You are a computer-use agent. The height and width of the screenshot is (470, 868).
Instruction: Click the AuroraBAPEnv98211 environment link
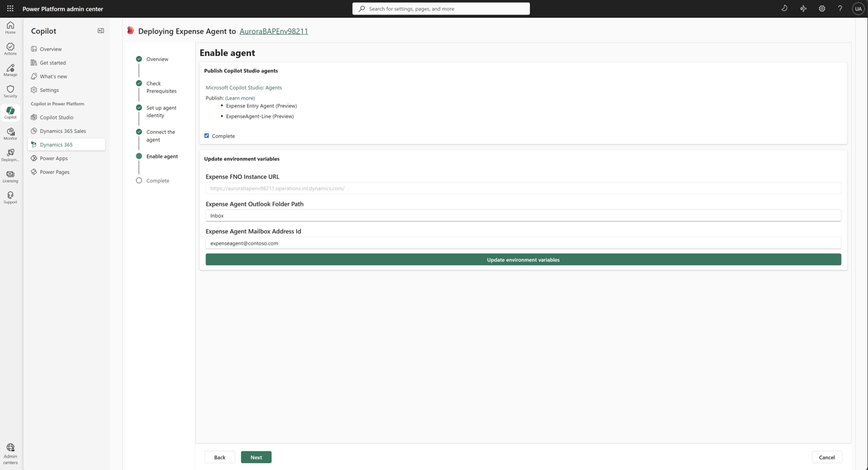tap(274, 31)
